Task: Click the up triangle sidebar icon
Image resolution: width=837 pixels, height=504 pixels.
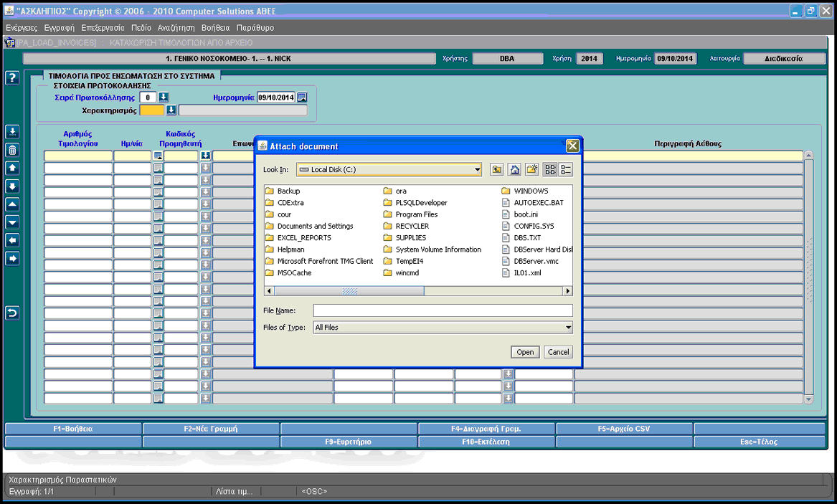Action: (x=12, y=204)
